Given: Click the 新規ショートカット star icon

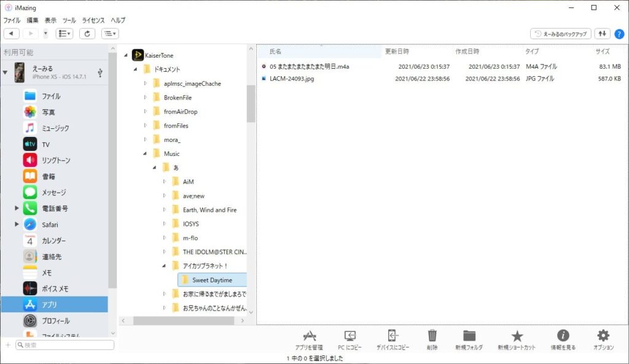Looking at the screenshot, I should click(517, 336).
